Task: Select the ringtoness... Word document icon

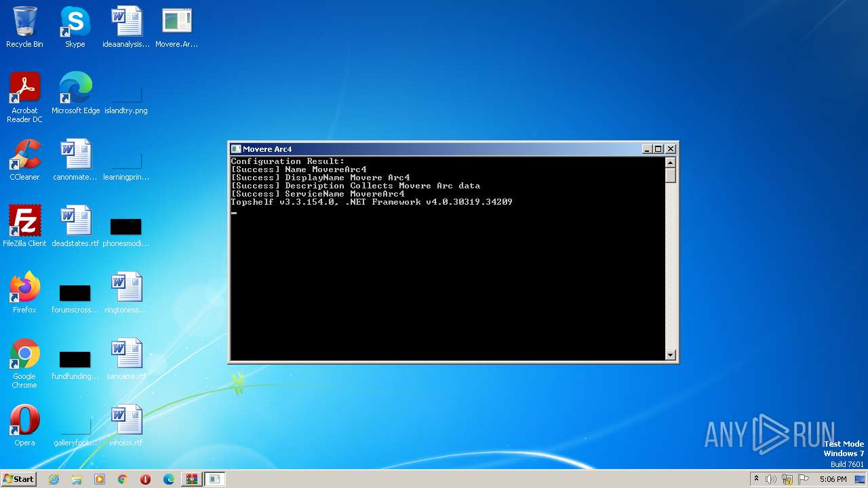Action: pyautogui.click(x=126, y=293)
